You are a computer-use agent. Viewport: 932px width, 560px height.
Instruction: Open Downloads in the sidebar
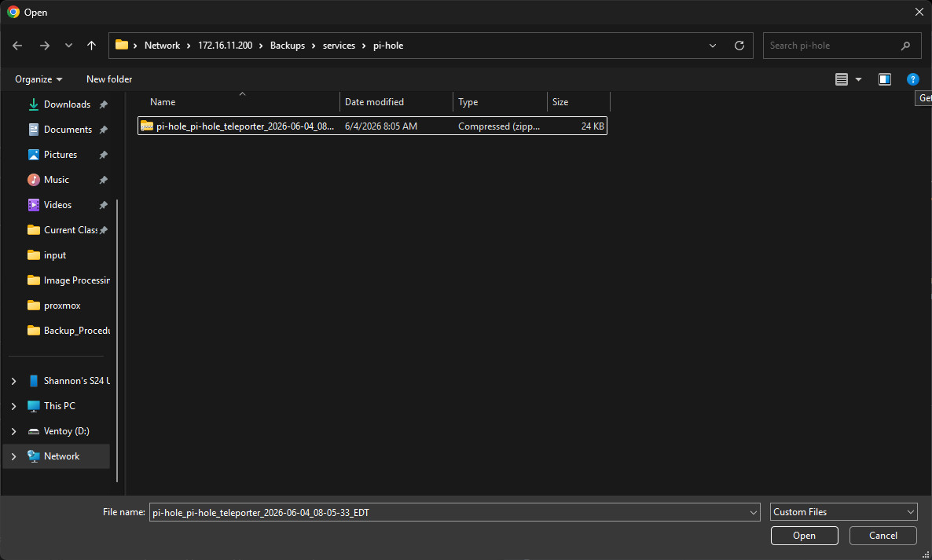tap(67, 104)
